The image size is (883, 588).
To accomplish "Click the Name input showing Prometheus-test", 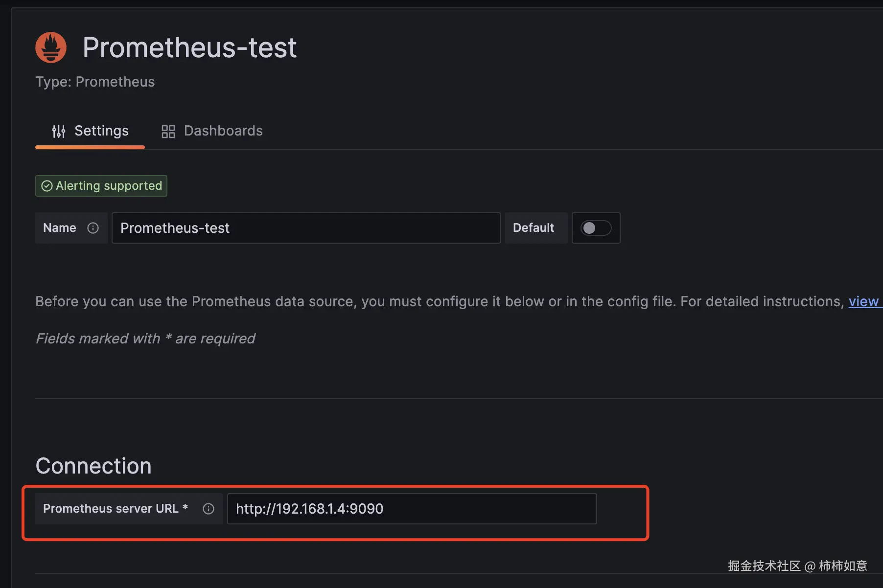I will (306, 228).
